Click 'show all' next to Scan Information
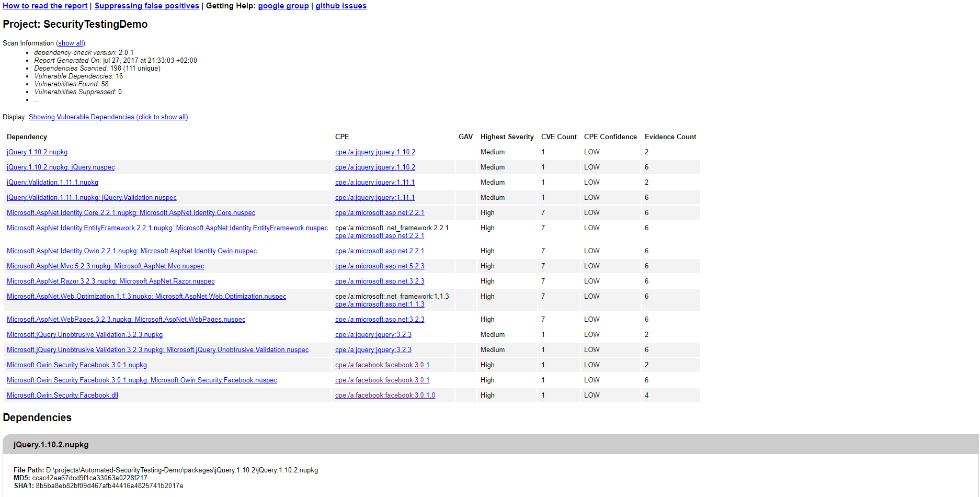Image resolution: width=980 pixels, height=497 pixels. point(71,43)
